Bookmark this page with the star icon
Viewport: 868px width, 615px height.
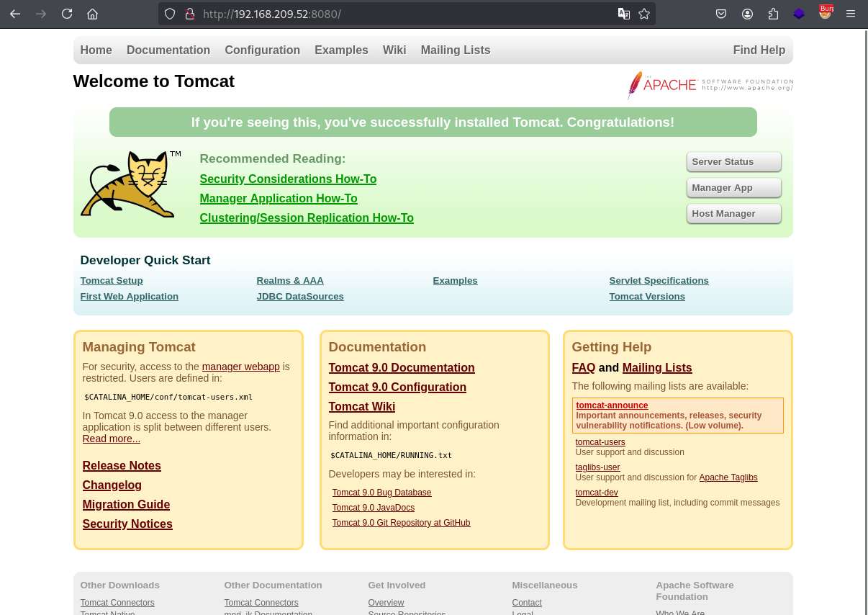tap(644, 14)
